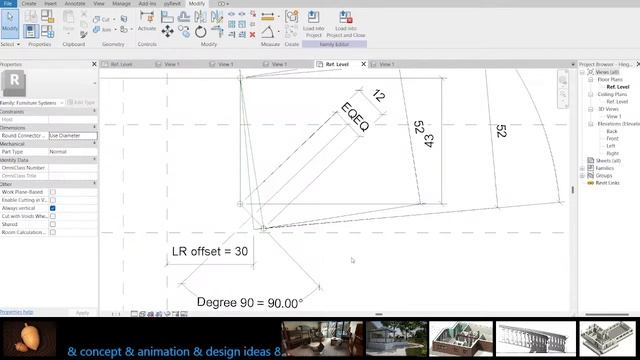Open the Front elevation view
The image size is (640, 360).
click(612, 138)
